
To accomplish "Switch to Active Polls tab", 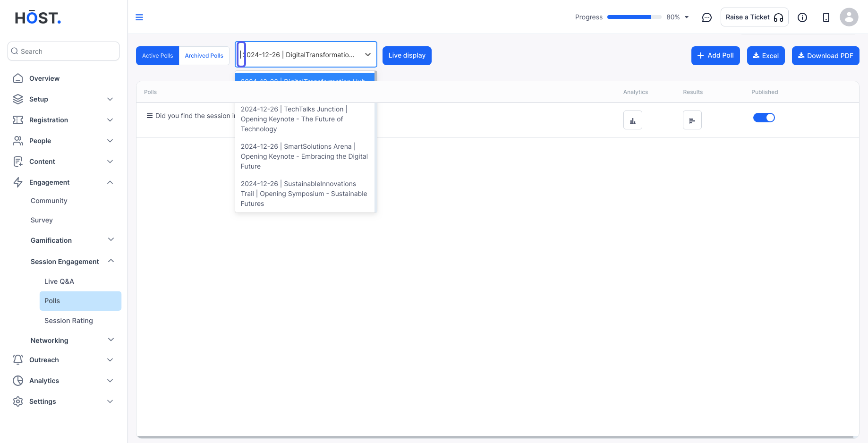I will (x=158, y=56).
